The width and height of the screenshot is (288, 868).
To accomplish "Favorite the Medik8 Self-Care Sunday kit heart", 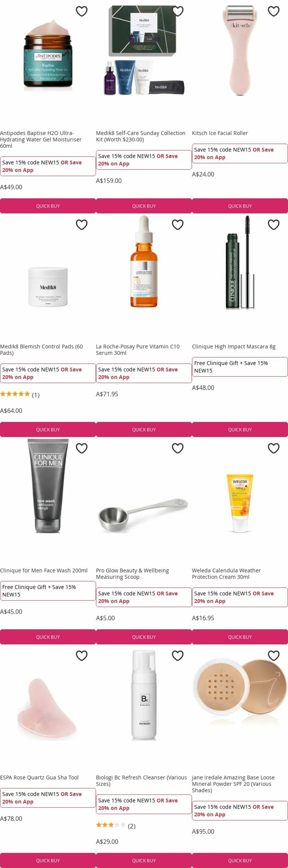I will 178,11.
